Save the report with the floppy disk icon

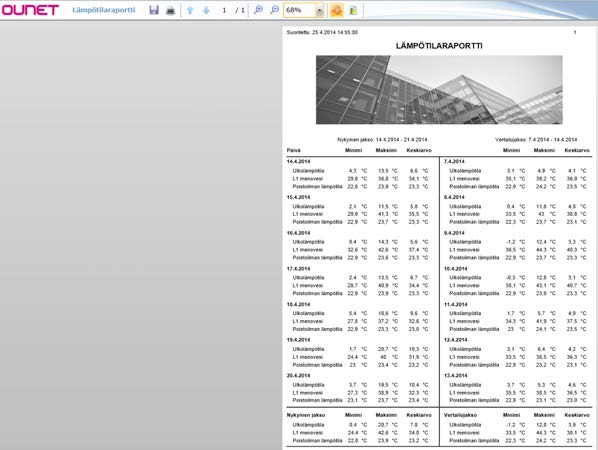click(x=154, y=10)
